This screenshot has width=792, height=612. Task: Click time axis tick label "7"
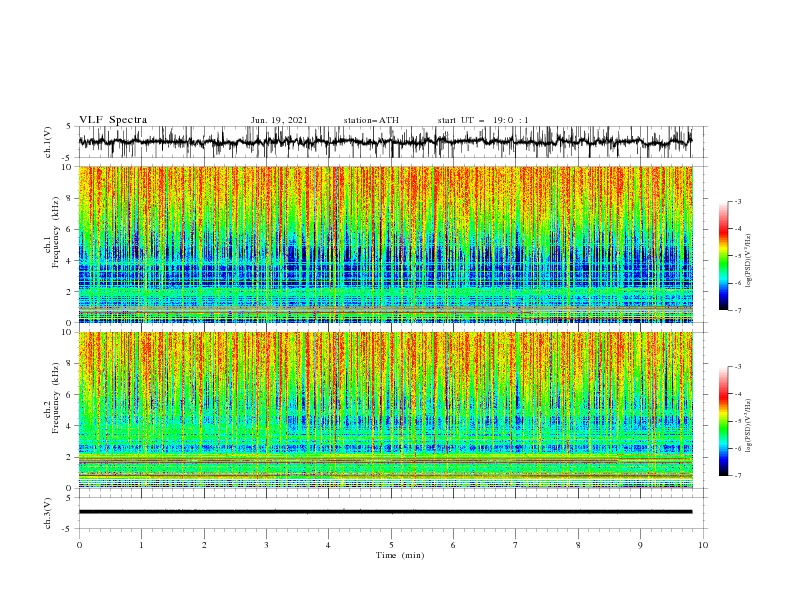tap(516, 545)
